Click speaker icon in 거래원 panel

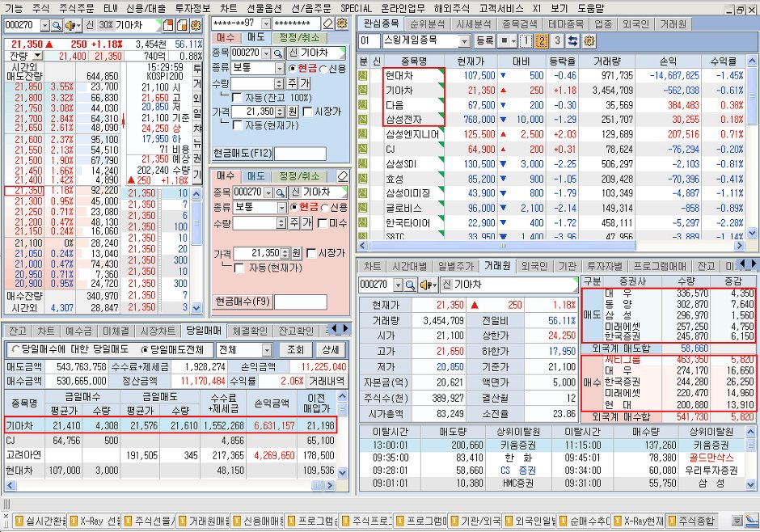pyautogui.click(x=427, y=285)
